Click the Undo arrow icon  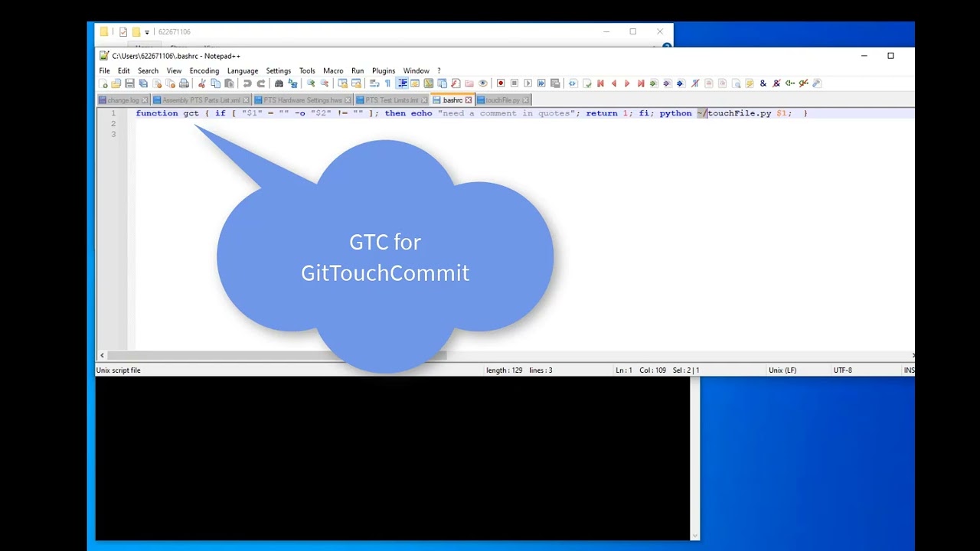pyautogui.click(x=247, y=83)
